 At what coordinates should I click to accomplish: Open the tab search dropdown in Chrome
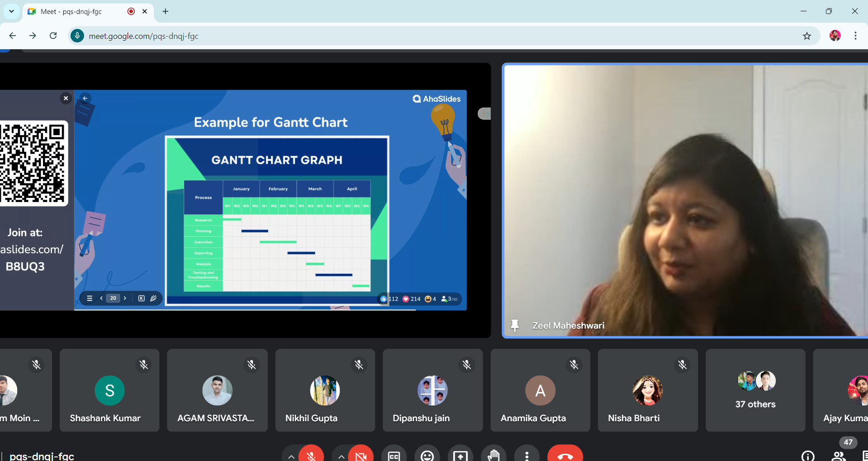pos(11,11)
